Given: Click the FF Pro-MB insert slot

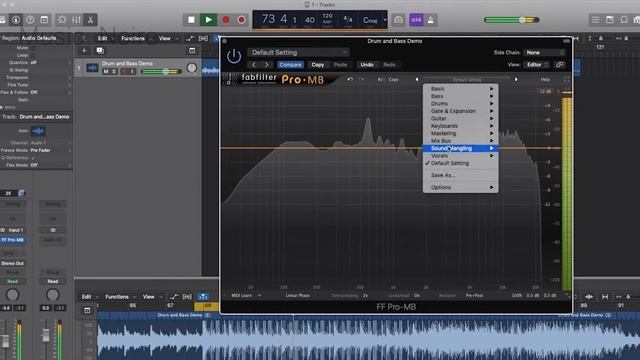Looking at the screenshot, I should pyautogui.click(x=12, y=240).
